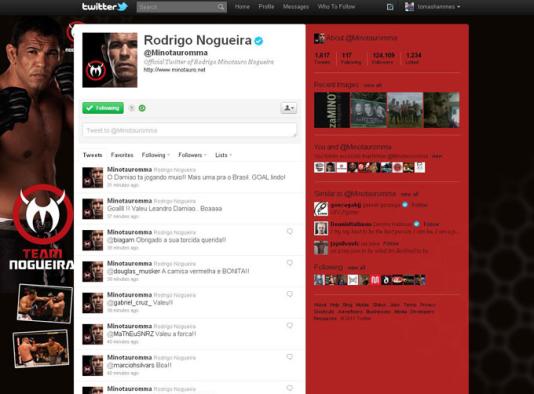Click the Tweet to @Minotauromma text box

click(x=189, y=130)
